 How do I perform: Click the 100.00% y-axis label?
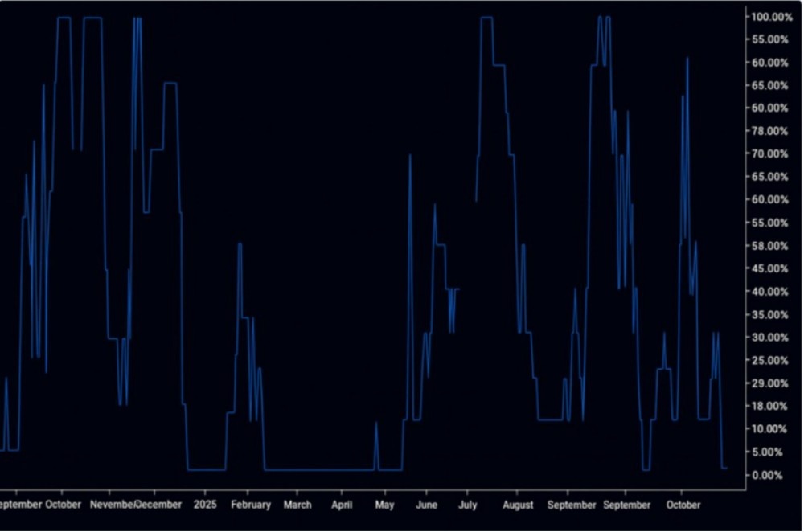click(x=770, y=17)
